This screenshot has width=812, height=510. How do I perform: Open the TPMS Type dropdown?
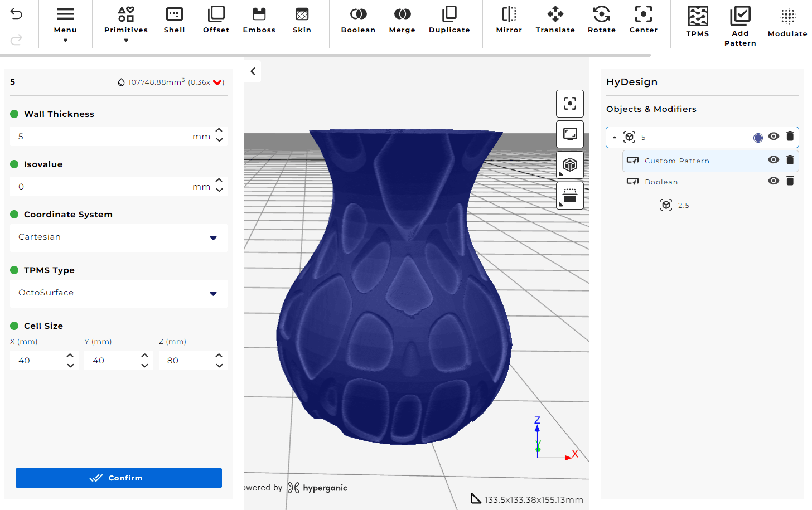coord(118,293)
